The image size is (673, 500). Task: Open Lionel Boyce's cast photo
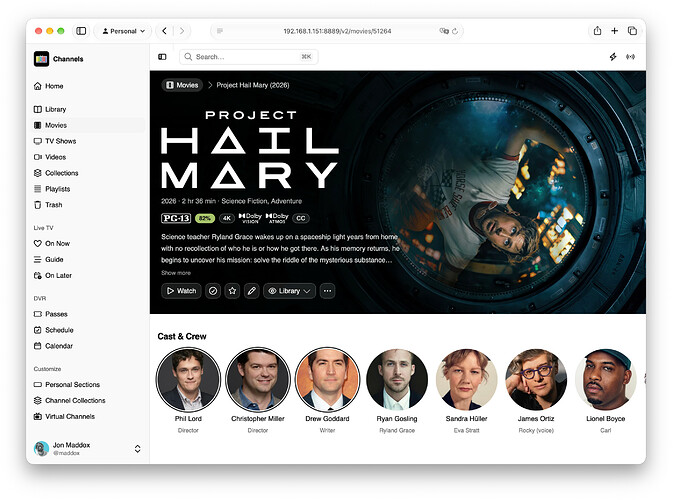click(605, 379)
